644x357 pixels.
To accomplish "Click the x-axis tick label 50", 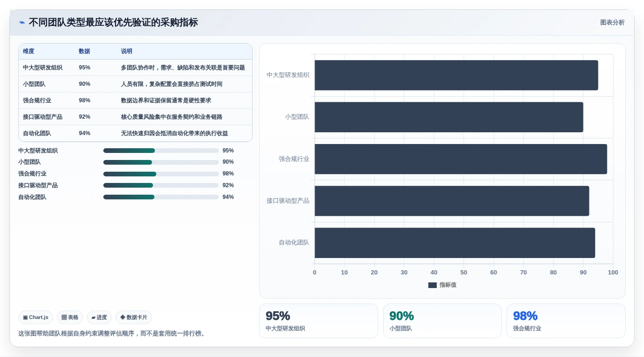I will coord(464,273).
